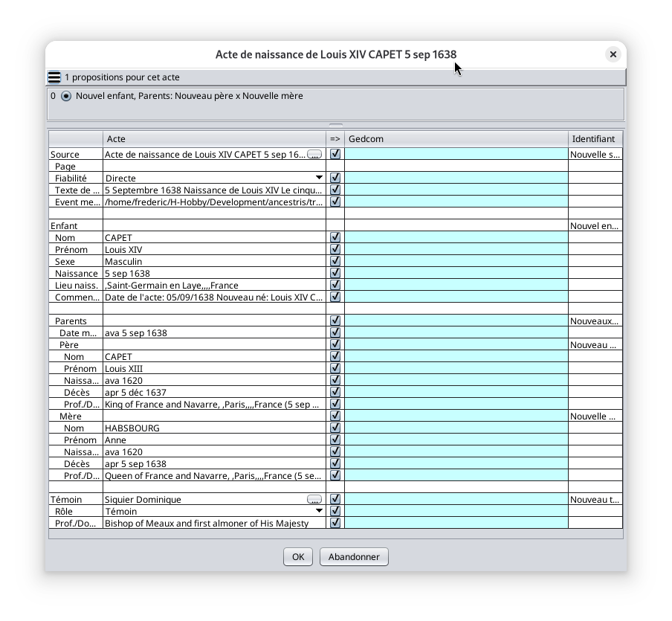Uncheck the Témoin Siquier Dominique checkbox

pyautogui.click(x=335, y=499)
